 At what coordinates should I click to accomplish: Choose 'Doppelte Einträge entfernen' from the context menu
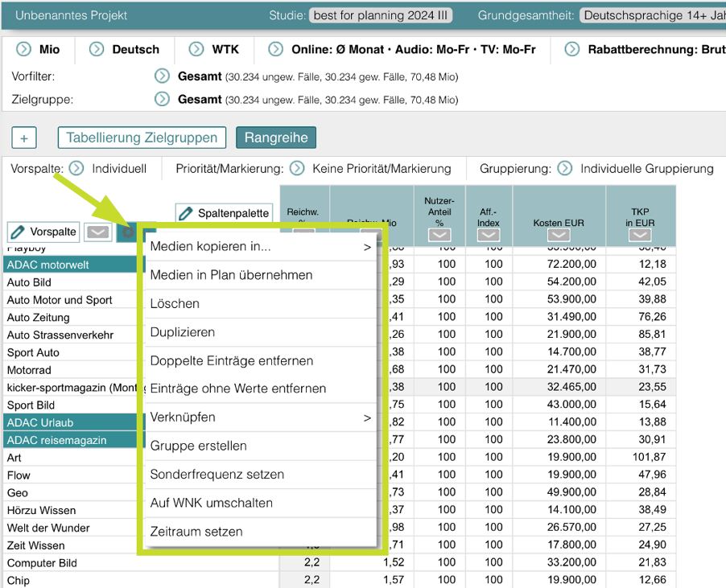232,360
